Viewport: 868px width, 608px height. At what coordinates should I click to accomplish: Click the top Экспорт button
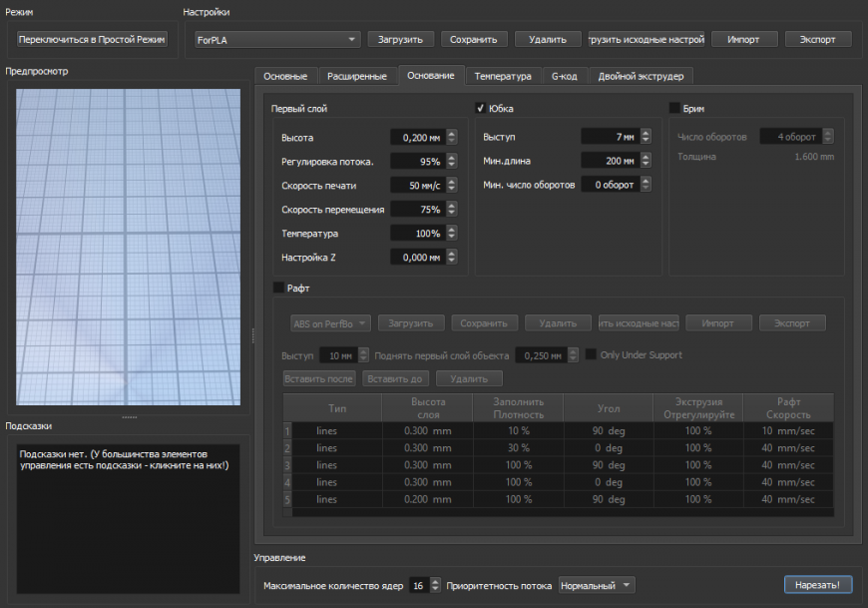(x=818, y=39)
